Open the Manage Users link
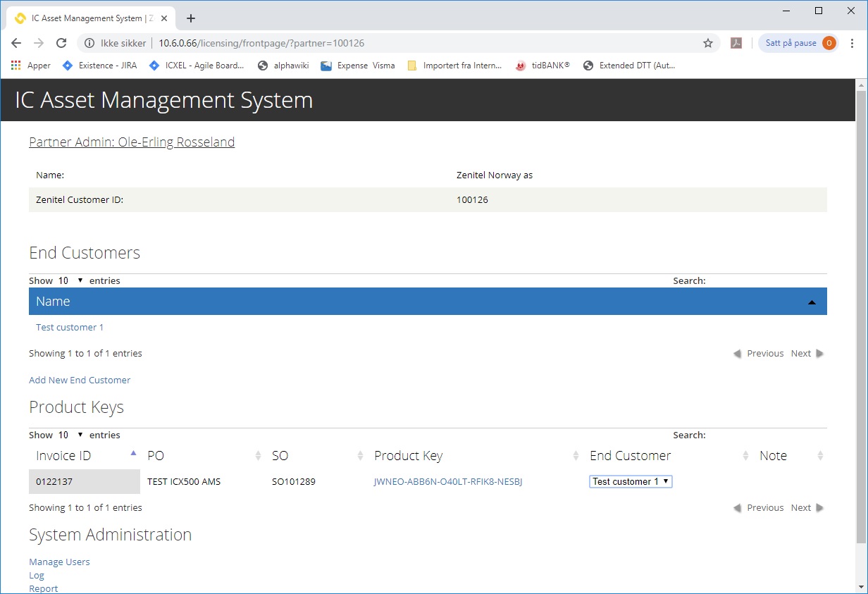 click(x=59, y=562)
